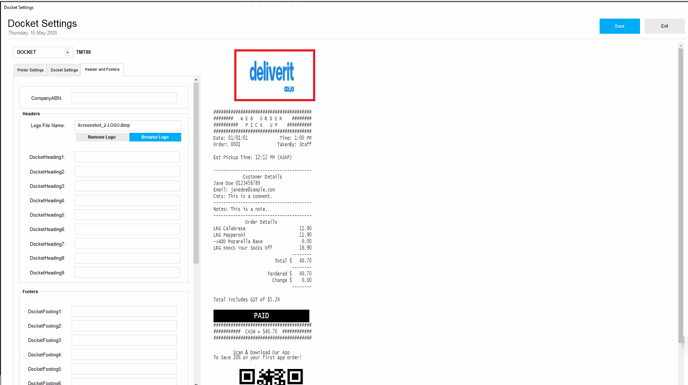The height and width of the screenshot is (385, 688).
Task: Select the Header and Footers tab
Action: [102, 69]
